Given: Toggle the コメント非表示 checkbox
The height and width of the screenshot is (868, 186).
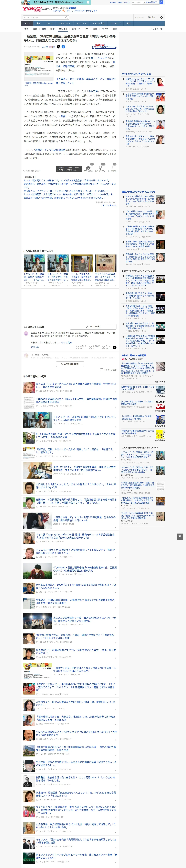Looking at the screenshot, I should [102, 370].
